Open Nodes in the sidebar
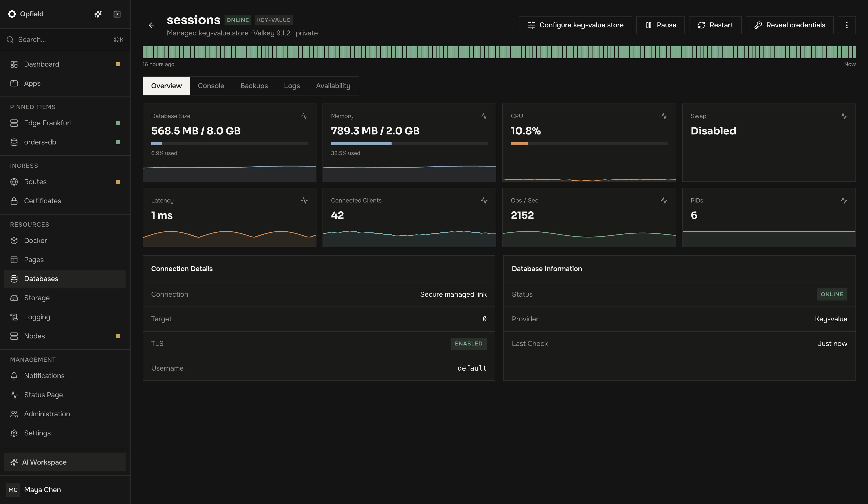Screen dimensions: 868x504 (x=65, y=336)
